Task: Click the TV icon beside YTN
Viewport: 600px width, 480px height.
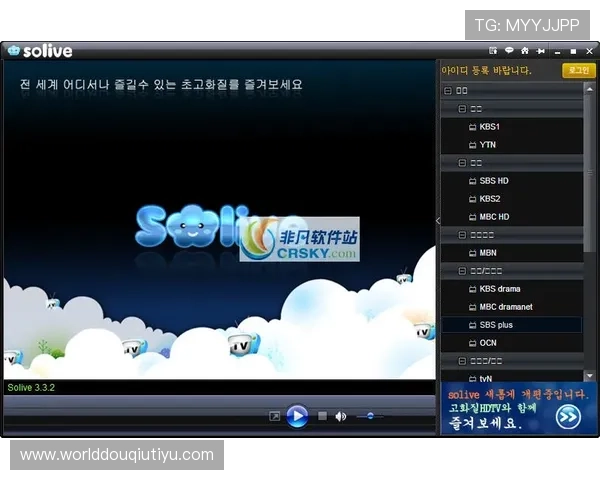Action: click(473, 145)
